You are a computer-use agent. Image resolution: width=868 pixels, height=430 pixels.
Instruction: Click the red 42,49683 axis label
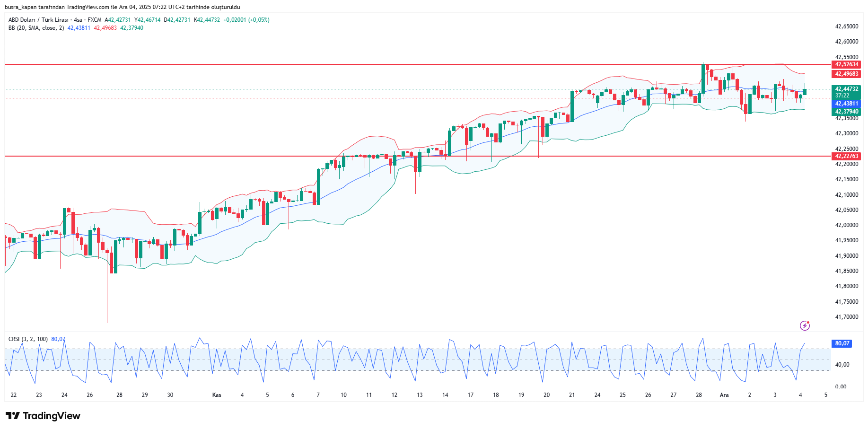(846, 74)
